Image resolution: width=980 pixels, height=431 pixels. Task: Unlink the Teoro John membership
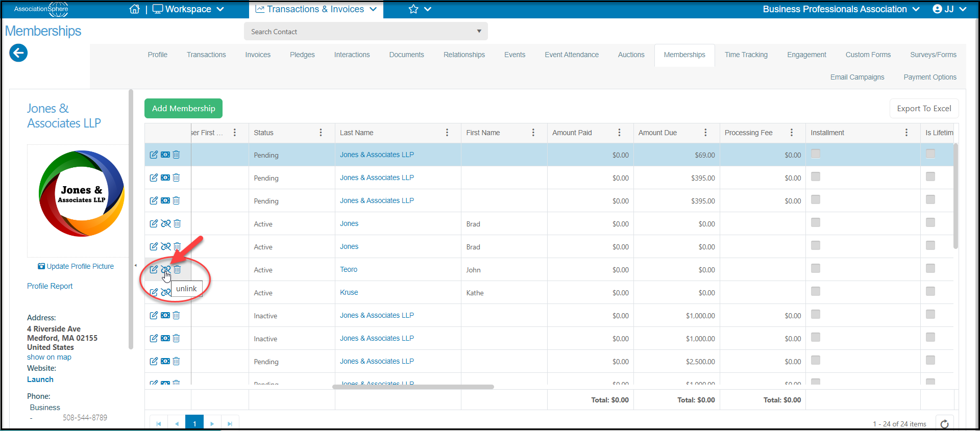(165, 269)
